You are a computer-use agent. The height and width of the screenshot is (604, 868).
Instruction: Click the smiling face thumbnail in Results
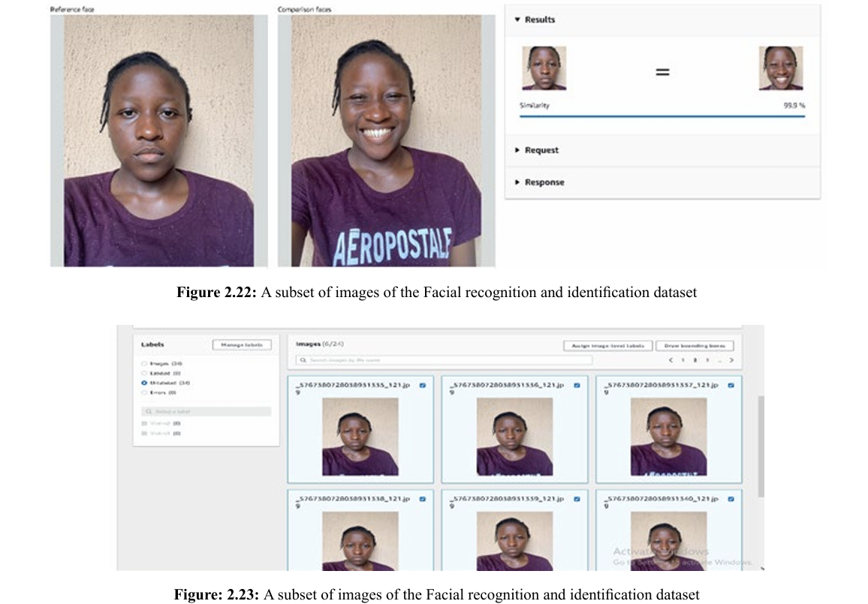point(780,68)
